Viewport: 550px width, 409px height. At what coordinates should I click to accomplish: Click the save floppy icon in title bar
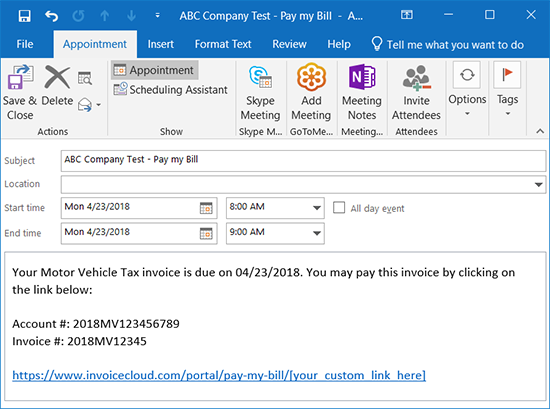pyautogui.click(x=25, y=16)
